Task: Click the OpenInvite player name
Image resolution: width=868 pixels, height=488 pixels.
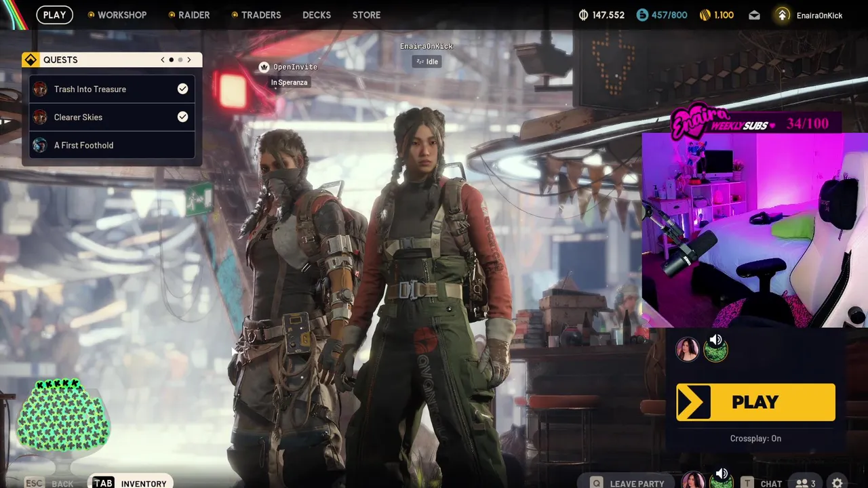Action: point(295,67)
